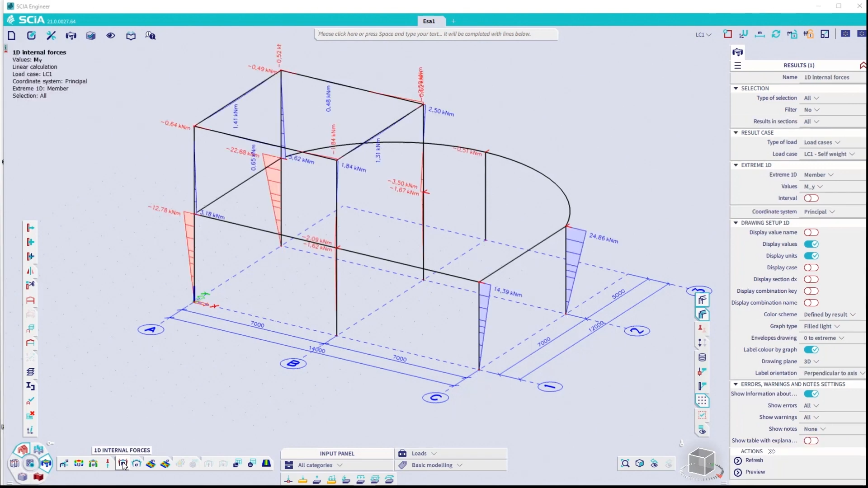Open the Results panel hamburger menu
The height and width of the screenshot is (488, 868).
click(738, 66)
